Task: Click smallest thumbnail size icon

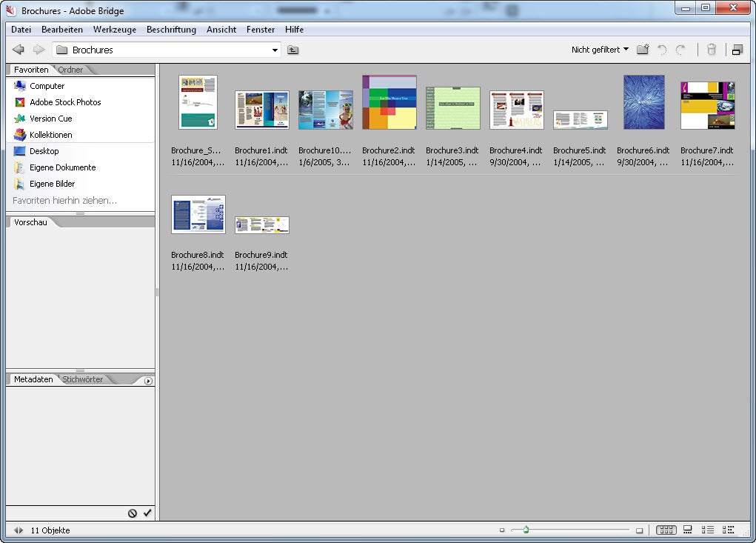Action: [502, 530]
